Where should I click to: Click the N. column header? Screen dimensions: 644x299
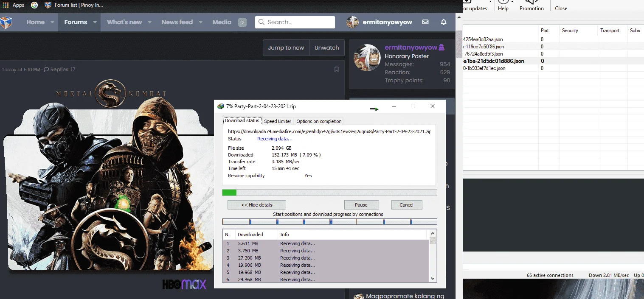coord(229,235)
